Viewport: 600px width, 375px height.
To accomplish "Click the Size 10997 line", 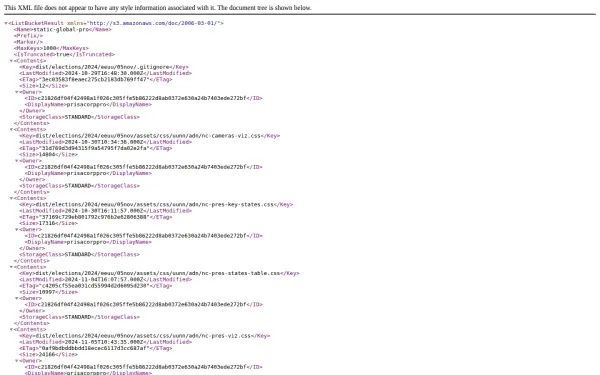I will tap(49, 292).
